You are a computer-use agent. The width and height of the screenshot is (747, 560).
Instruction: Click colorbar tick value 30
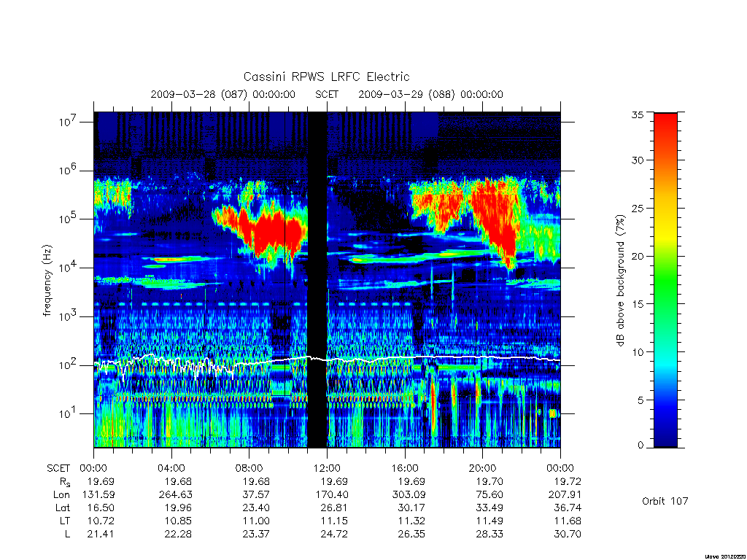(638, 160)
